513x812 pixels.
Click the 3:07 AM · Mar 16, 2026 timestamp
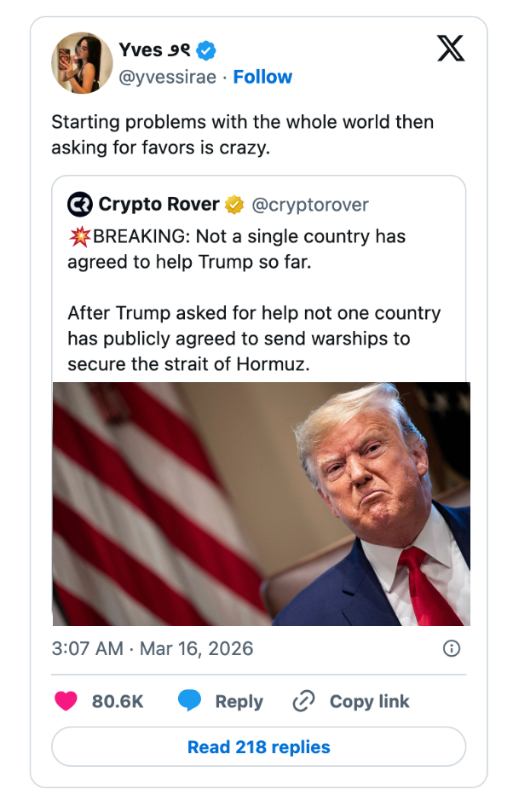click(x=153, y=648)
